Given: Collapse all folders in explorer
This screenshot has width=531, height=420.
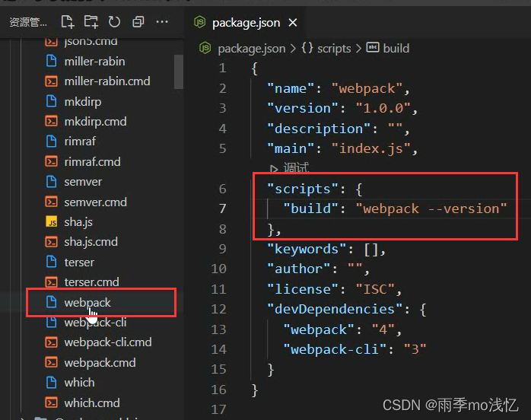Looking at the screenshot, I should click(x=138, y=22).
